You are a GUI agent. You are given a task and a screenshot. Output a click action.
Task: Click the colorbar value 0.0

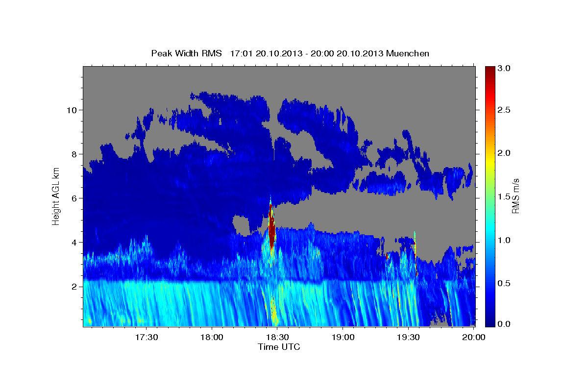pyautogui.click(x=505, y=324)
